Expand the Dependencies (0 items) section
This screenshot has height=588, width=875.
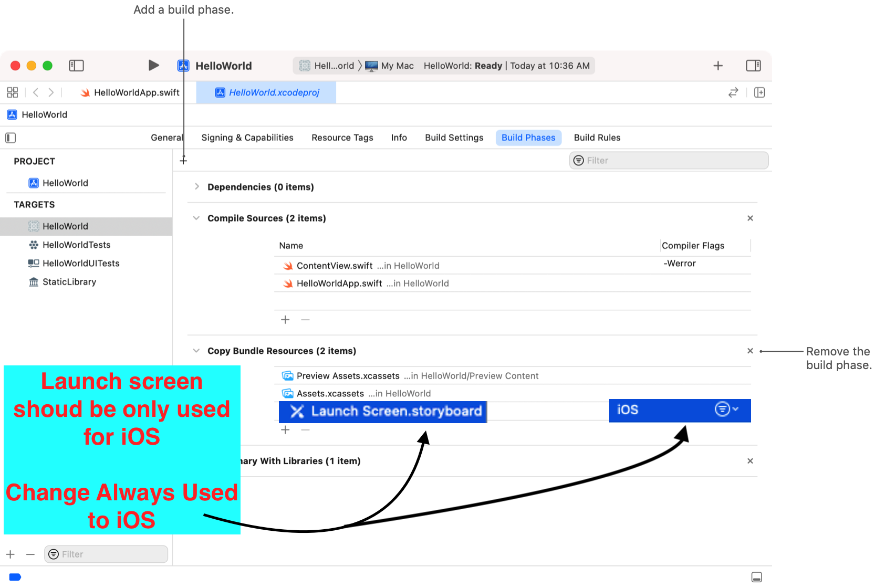pyautogui.click(x=197, y=187)
